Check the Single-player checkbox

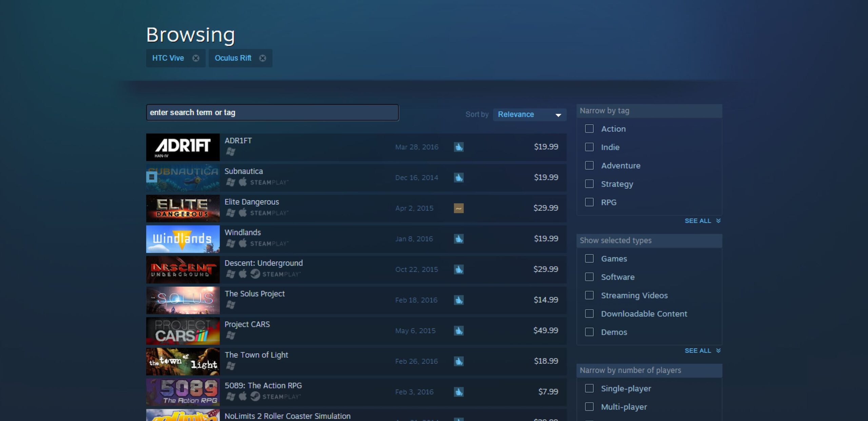[589, 388]
